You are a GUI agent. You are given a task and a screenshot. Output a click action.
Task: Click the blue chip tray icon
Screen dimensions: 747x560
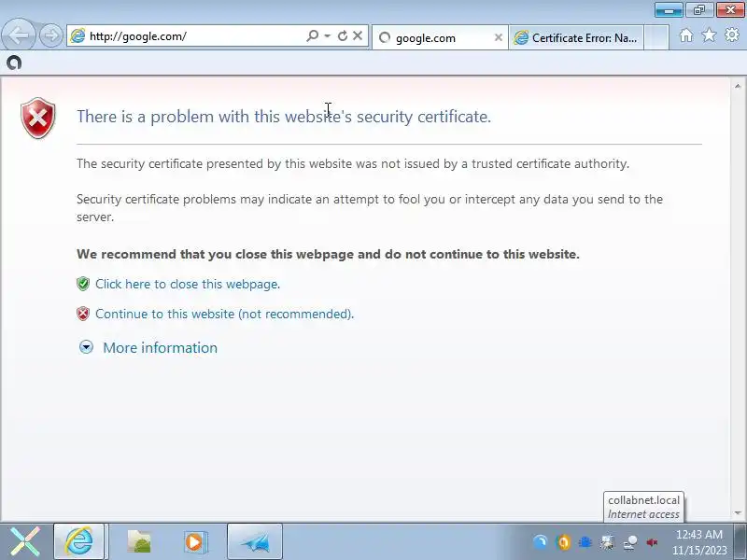click(585, 542)
